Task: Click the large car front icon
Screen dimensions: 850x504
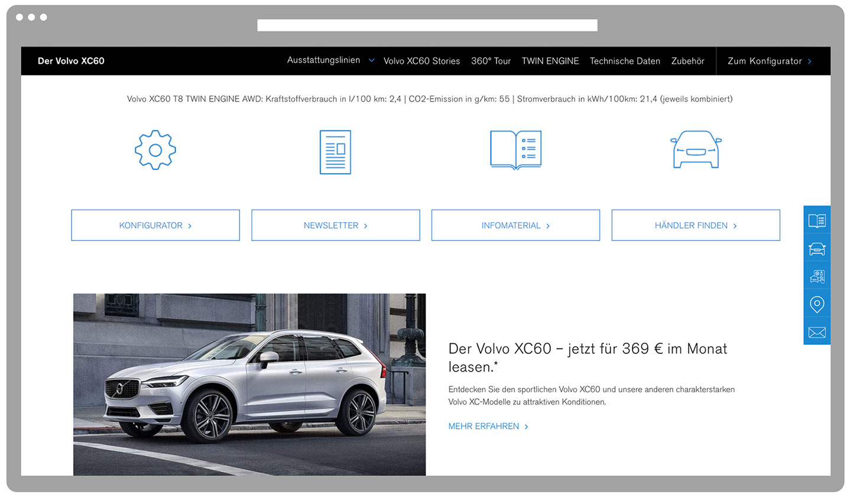Action: tap(696, 150)
